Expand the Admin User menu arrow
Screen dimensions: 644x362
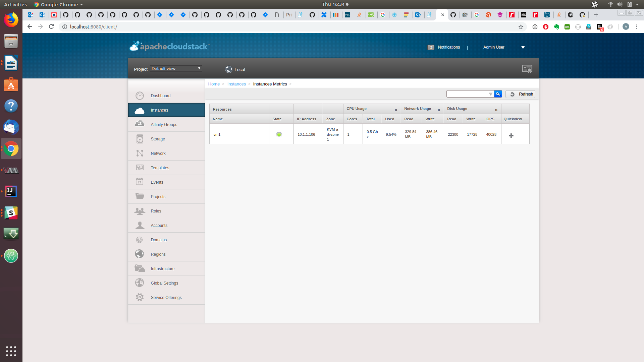click(x=523, y=47)
